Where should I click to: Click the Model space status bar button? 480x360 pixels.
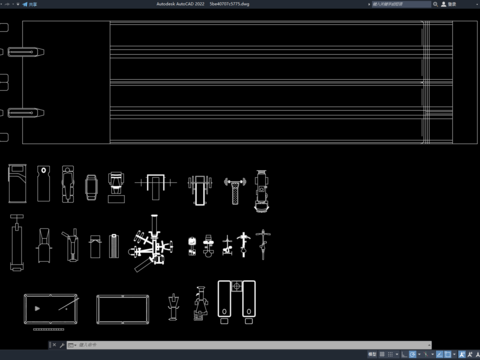[x=372, y=354]
